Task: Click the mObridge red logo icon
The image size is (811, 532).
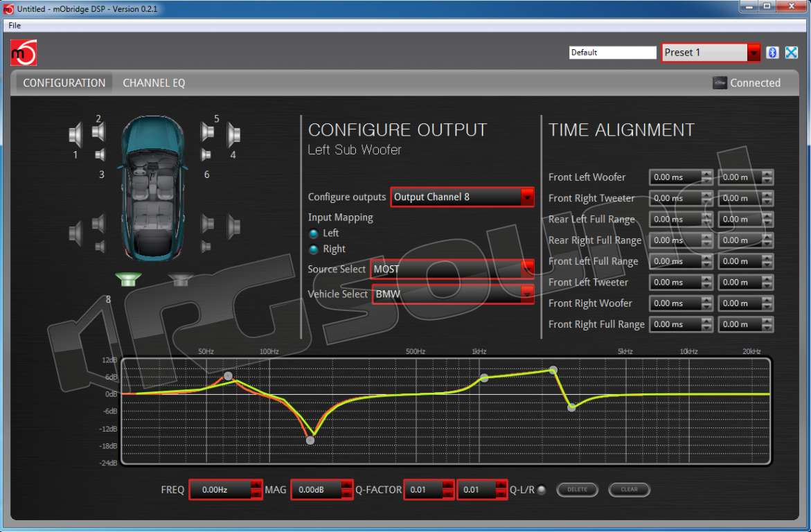Action: [x=24, y=53]
